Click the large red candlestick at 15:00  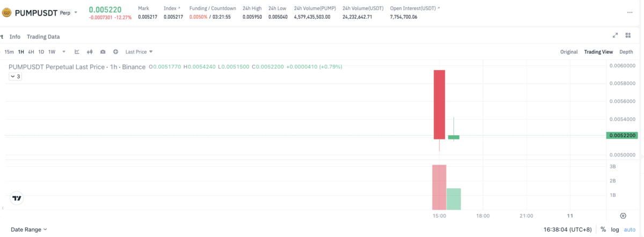tap(440, 105)
